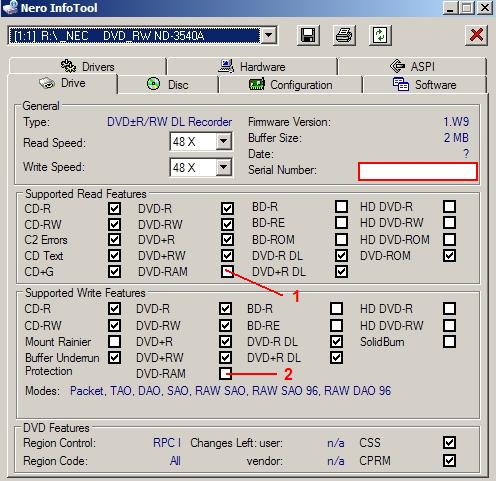Viewport: 496px width, 481px height.
Task: Click buffer size value 2 MB
Action: click(x=456, y=138)
